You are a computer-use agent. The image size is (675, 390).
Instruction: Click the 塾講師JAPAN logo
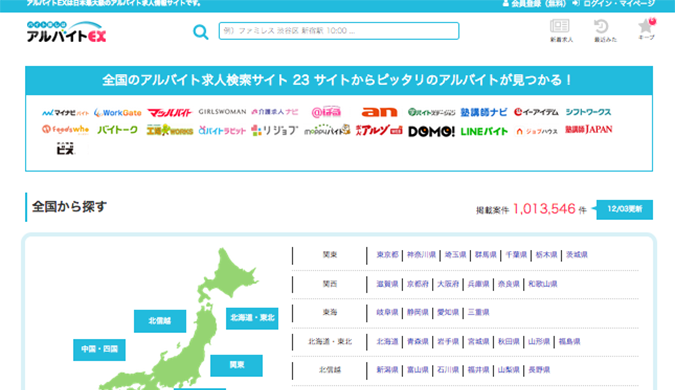[x=588, y=130]
